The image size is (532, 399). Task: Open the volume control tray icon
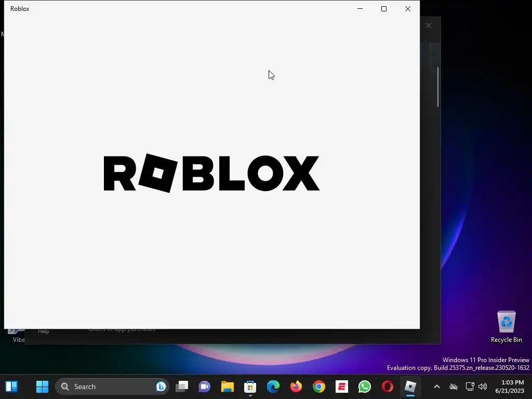point(483,387)
